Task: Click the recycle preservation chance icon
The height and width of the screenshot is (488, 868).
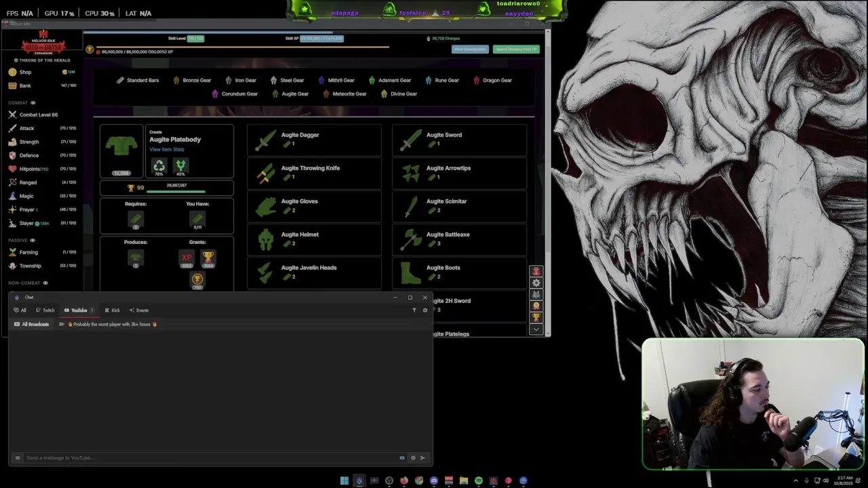Action: (159, 165)
